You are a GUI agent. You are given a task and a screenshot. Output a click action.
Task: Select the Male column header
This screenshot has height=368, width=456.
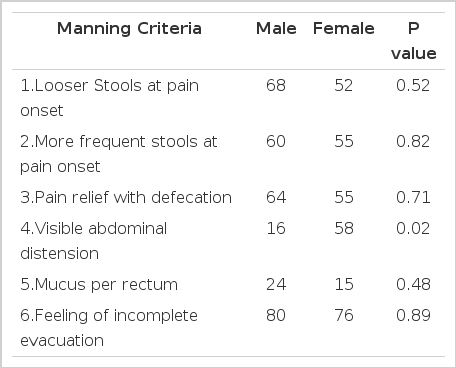tap(276, 28)
